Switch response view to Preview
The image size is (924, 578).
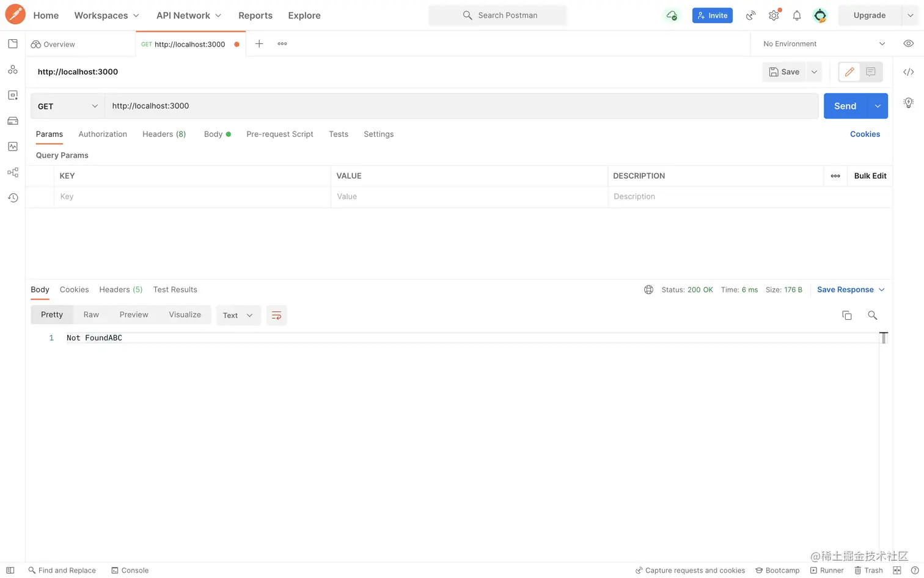pyautogui.click(x=134, y=314)
